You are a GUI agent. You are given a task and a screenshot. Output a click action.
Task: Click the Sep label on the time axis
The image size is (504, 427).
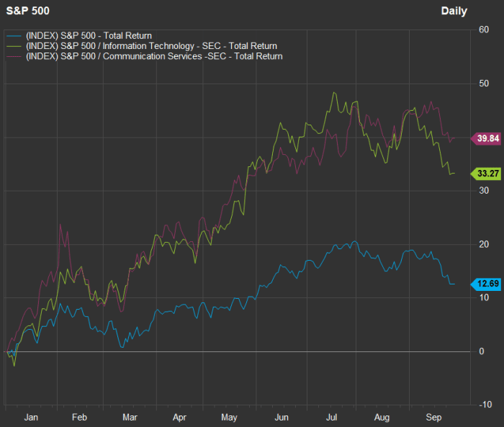tap(433, 417)
